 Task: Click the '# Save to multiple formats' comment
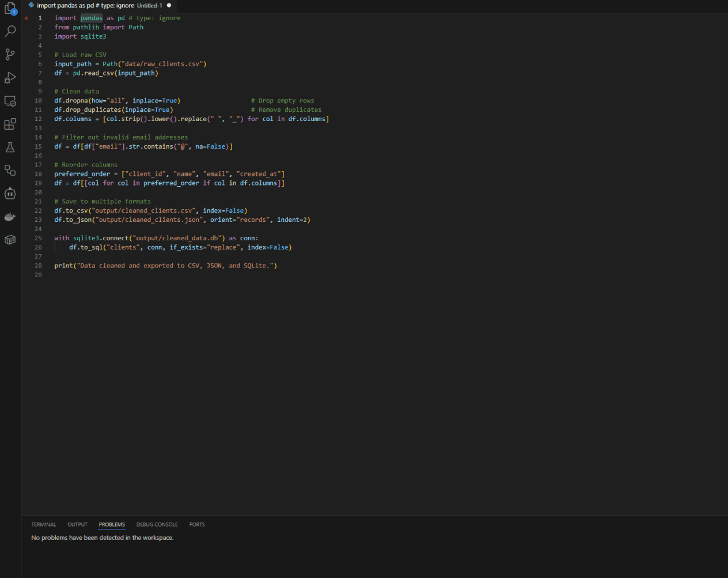(103, 202)
